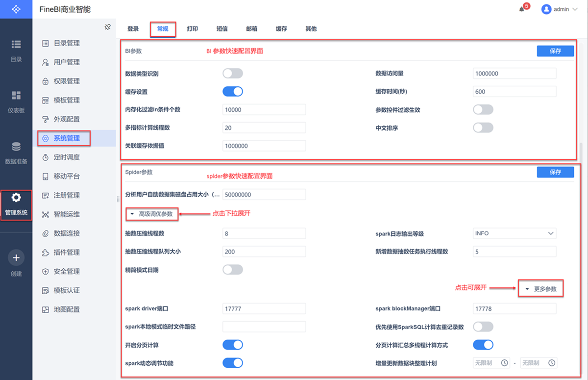Switch to the 登录 tab

coord(133,29)
